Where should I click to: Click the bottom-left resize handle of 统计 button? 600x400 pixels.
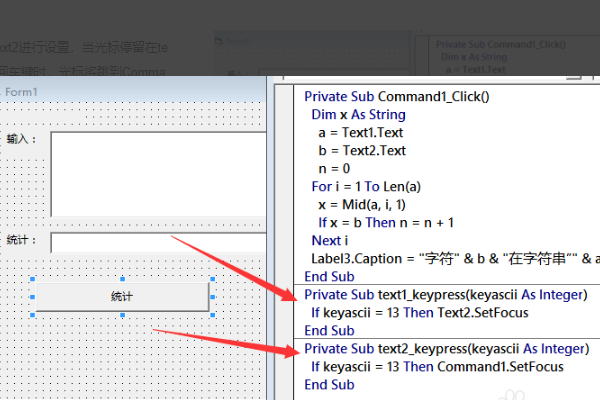34,315
